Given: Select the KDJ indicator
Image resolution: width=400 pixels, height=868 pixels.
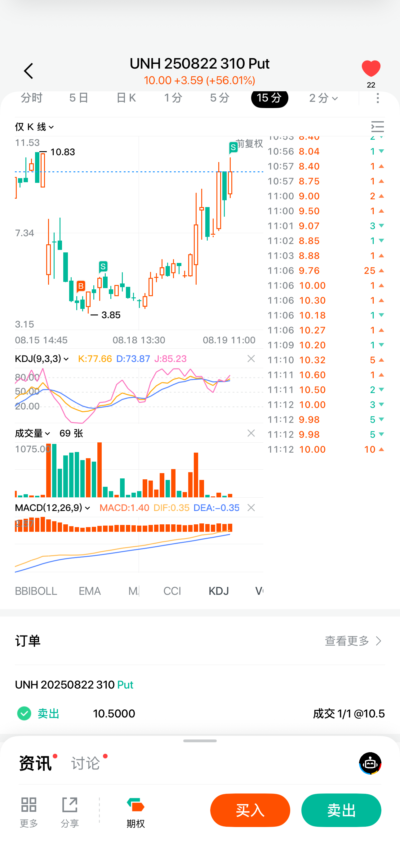Looking at the screenshot, I should pos(219,591).
